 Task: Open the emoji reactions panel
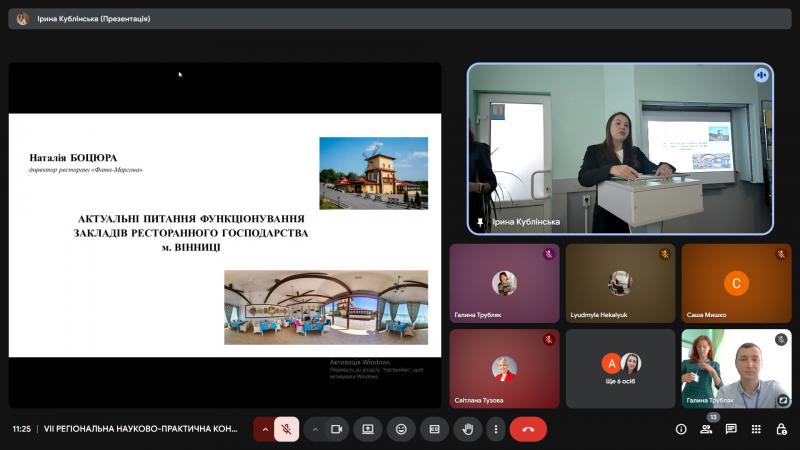click(x=401, y=429)
